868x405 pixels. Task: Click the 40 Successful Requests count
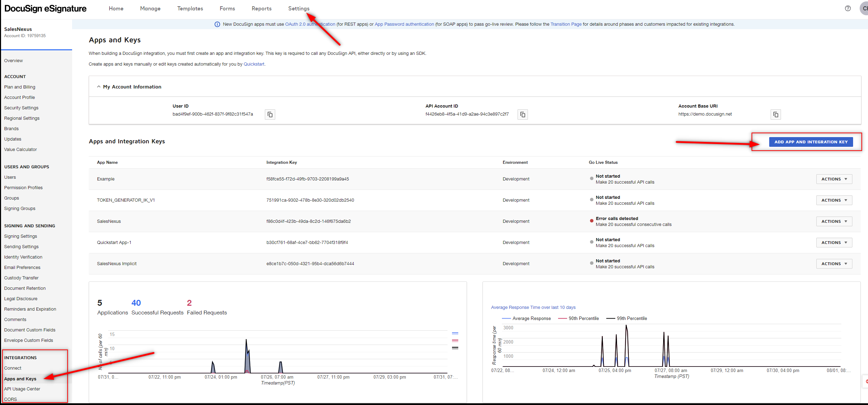136,303
